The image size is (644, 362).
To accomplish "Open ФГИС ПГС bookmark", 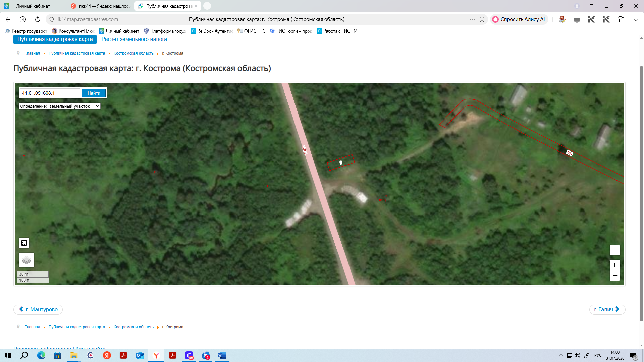I will click(251, 31).
